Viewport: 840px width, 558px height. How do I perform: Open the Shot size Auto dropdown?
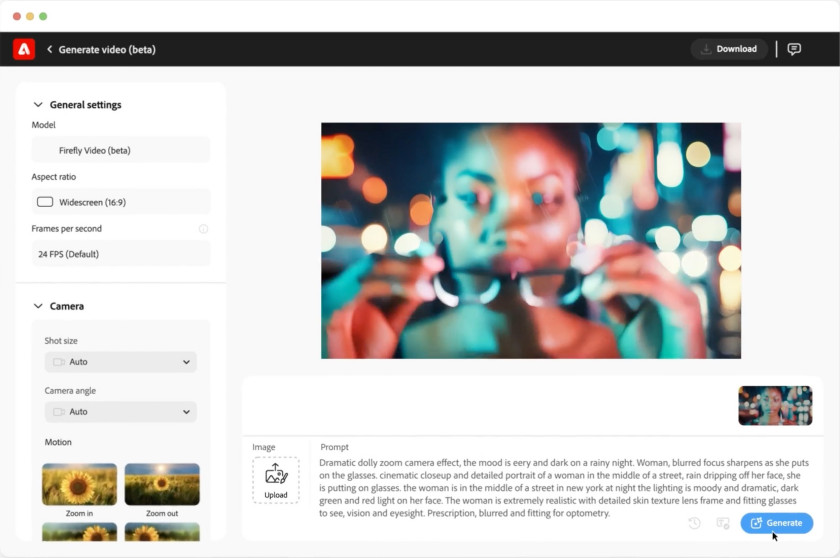click(121, 362)
